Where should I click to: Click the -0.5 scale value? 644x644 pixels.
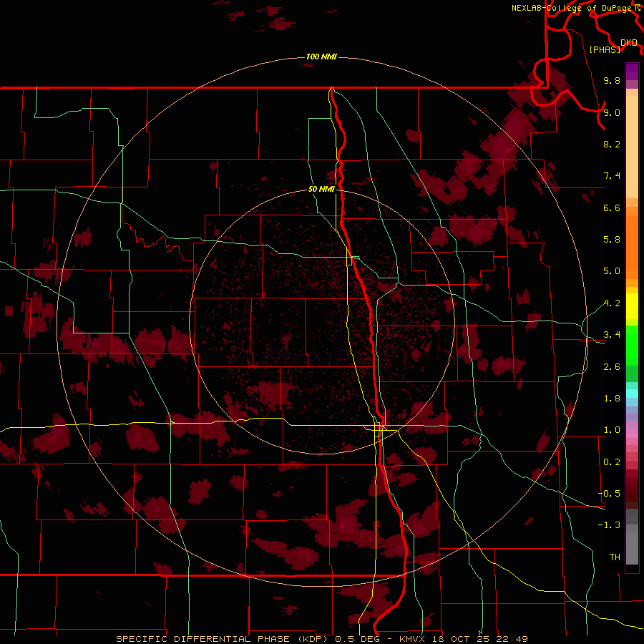(609, 494)
